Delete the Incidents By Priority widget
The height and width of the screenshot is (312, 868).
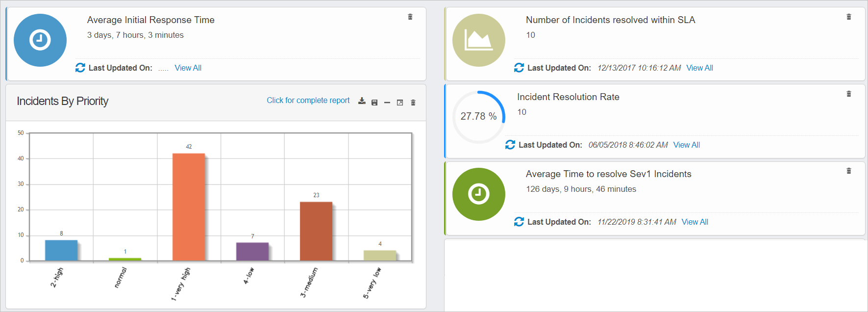[413, 103]
